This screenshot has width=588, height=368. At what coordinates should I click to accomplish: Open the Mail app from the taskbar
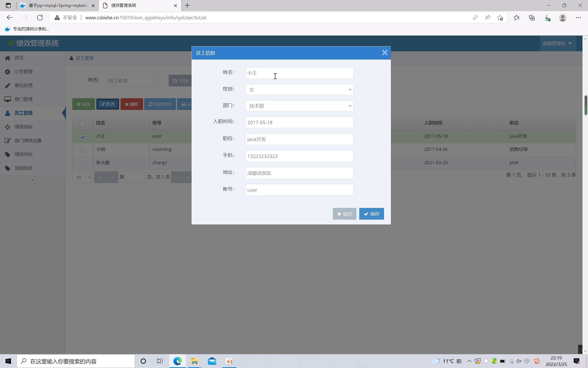pyautogui.click(x=212, y=361)
